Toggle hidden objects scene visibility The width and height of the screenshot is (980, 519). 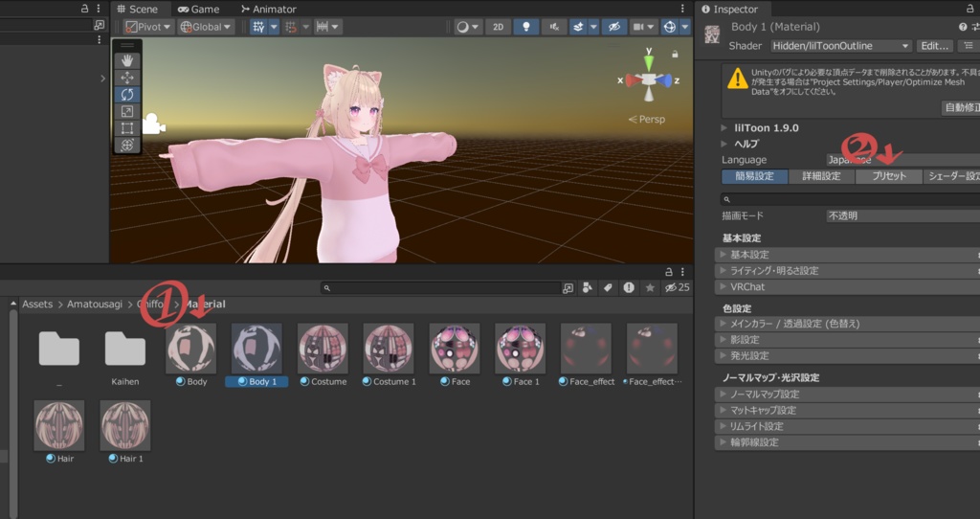(614, 27)
